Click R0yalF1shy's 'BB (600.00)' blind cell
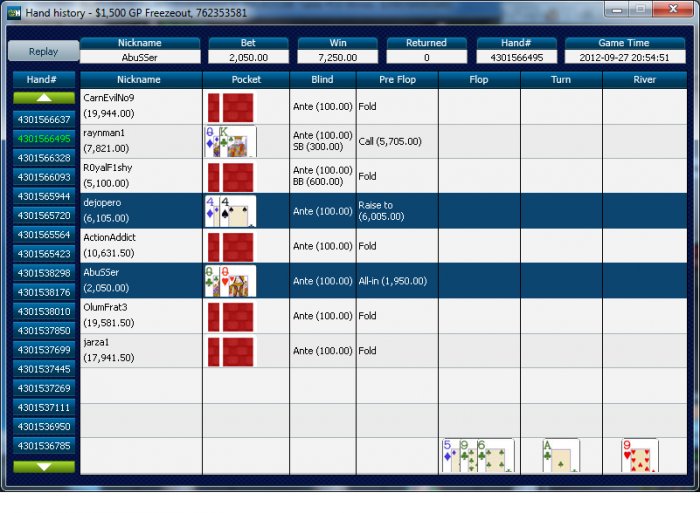This screenshot has height=513, width=700. (318, 182)
